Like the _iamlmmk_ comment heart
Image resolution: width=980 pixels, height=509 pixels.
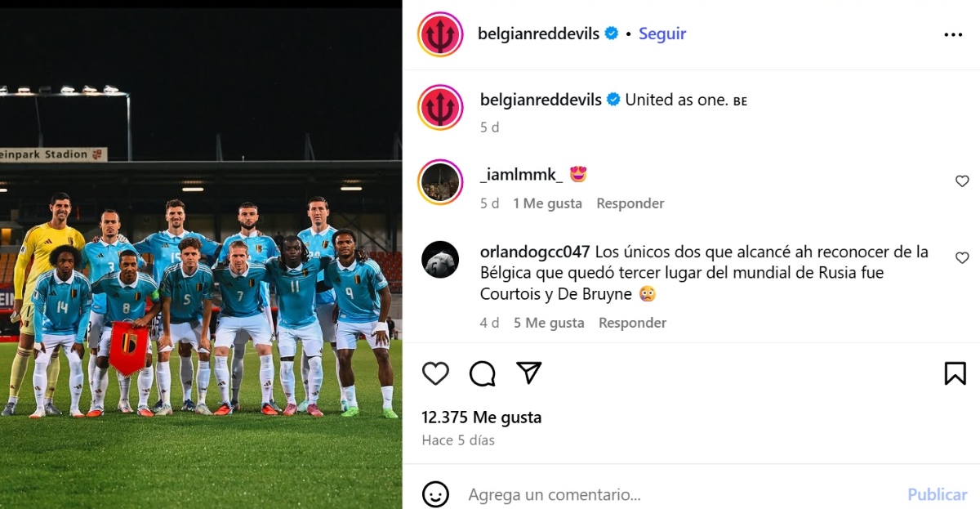click(x=962, y=181)
